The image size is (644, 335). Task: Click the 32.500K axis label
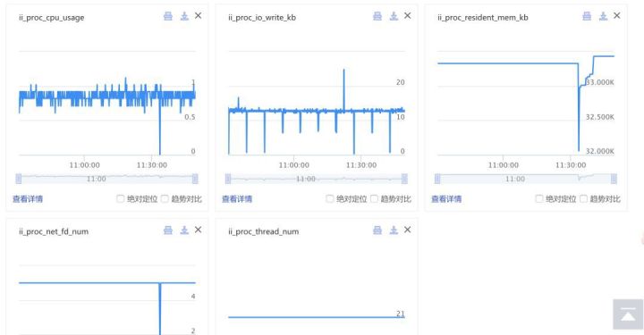coord(600,117)
